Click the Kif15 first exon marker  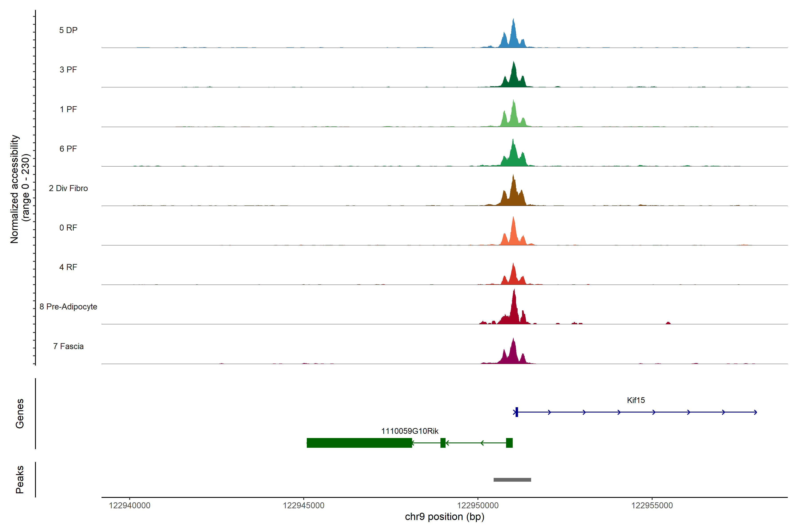click(x=516, y=412)
